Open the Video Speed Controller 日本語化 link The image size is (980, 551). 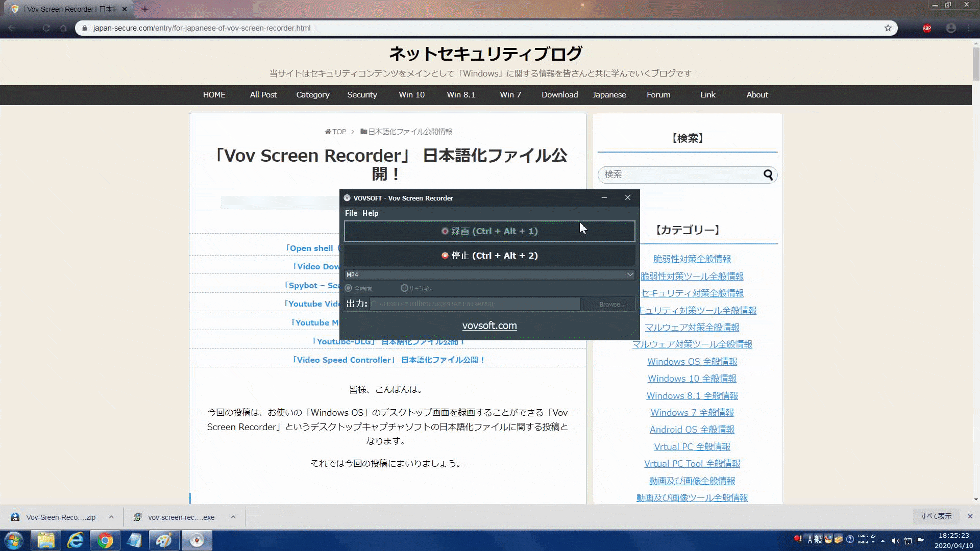pos(387,360)
